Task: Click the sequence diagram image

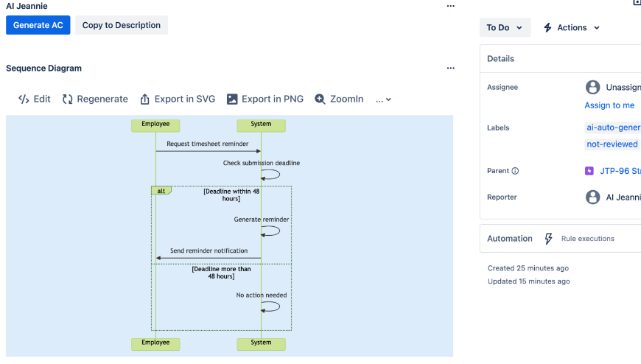Action: (x=229, y=235)
